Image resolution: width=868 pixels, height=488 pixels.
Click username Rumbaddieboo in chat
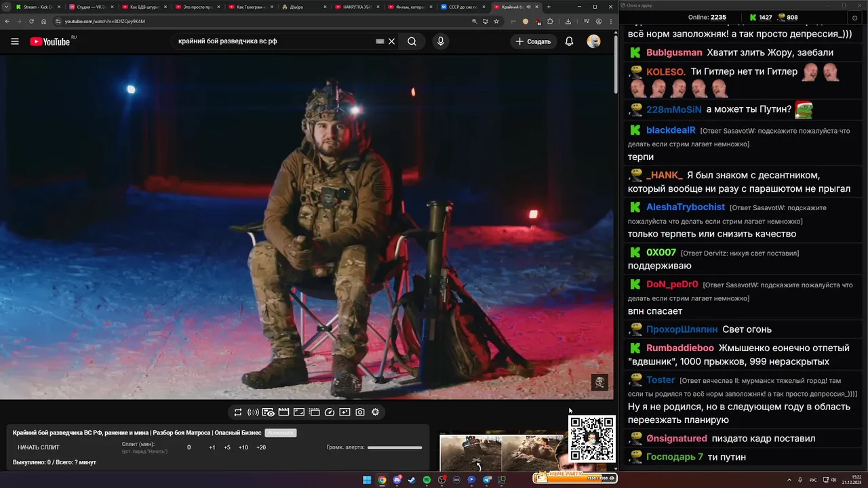[680, 348]
